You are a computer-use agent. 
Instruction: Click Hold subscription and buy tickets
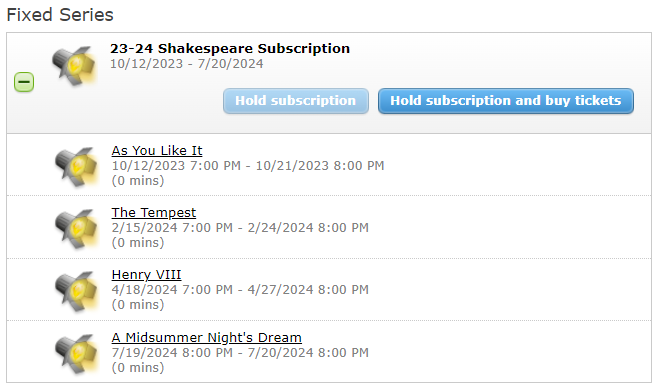click(x=506, y=101)
